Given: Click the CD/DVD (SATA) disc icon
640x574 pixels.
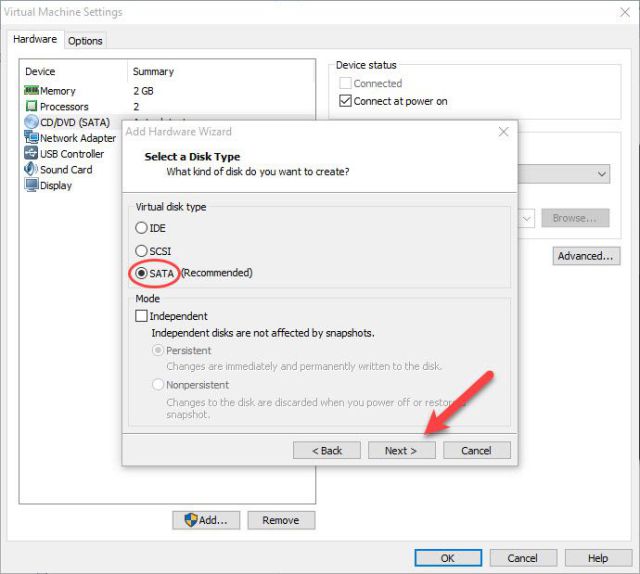Looking at the screenshot, I should click(x=31, y=122).
